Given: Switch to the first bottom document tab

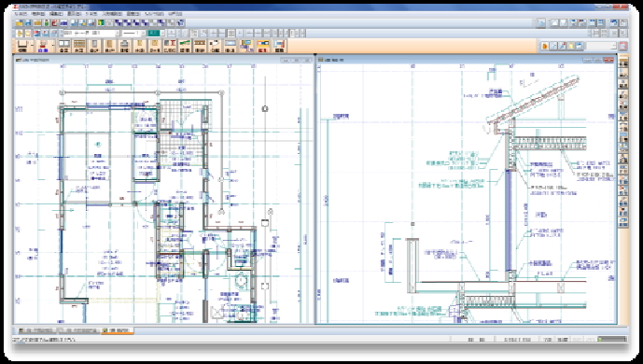Looking at the screenshot, I should [36, 330].
